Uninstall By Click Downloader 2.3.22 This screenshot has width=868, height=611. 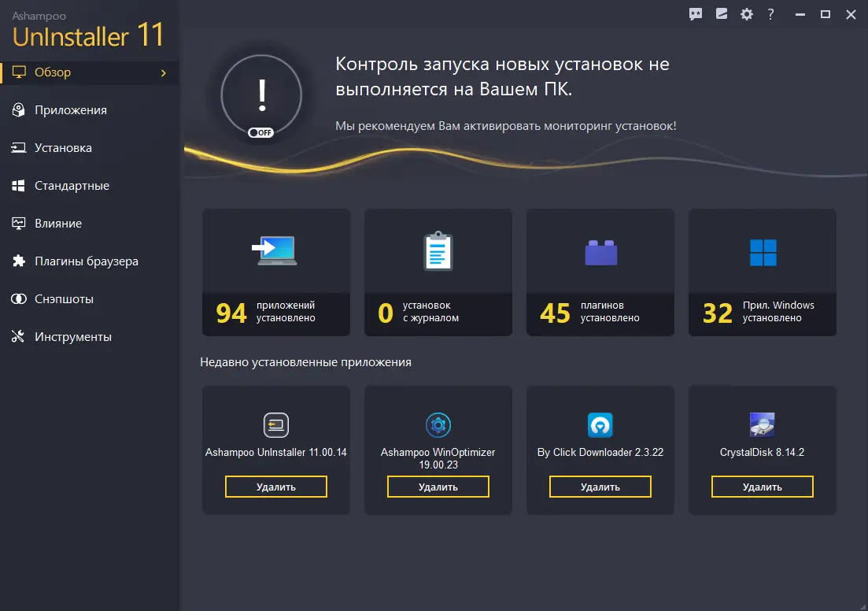[x=600, y=487]
